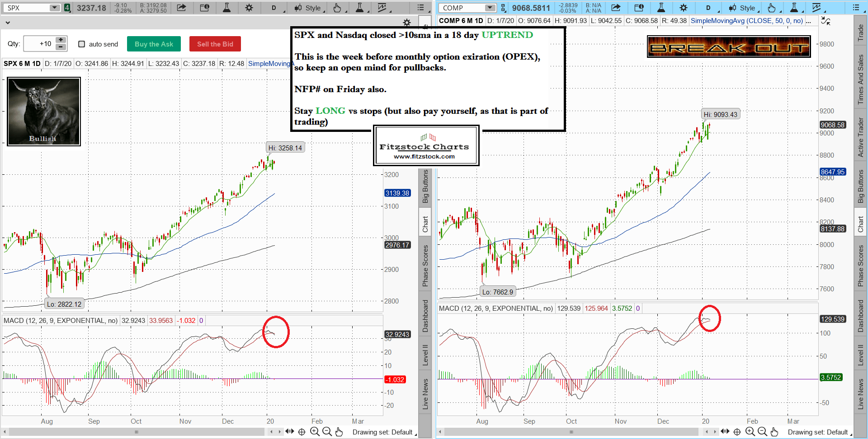Increase quantity with the plus stepper
Viewport: 868px width, 439px height.
click(61, 40)
